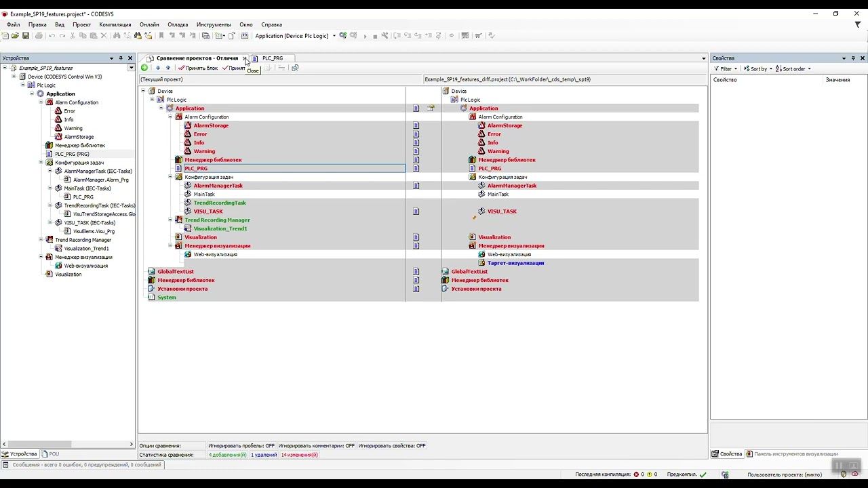Click the Web-визуализация globe icon in Devices tree
The width and height of the screenshot is (868, 488).
point(58,266)
